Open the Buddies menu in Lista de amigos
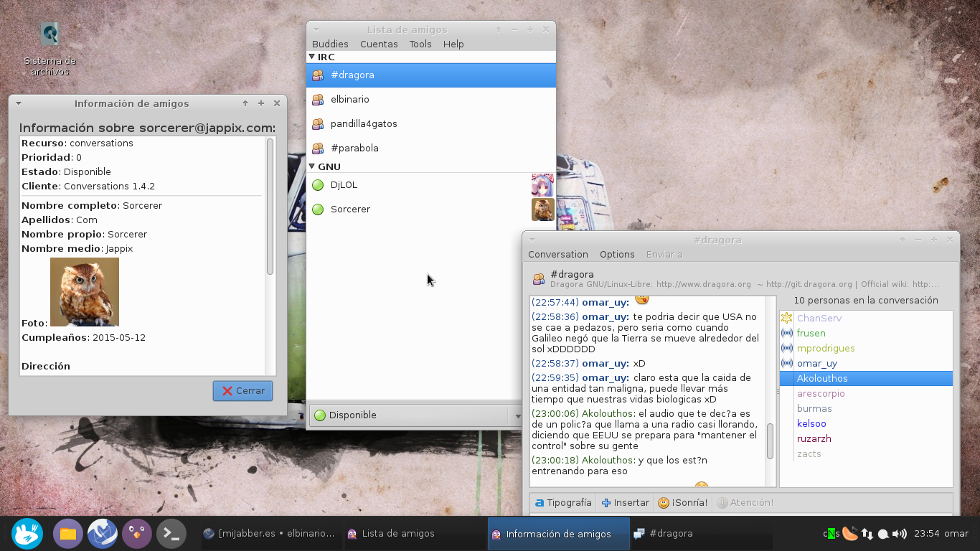This screenshot has height=551, width=980. click(330, 44)
